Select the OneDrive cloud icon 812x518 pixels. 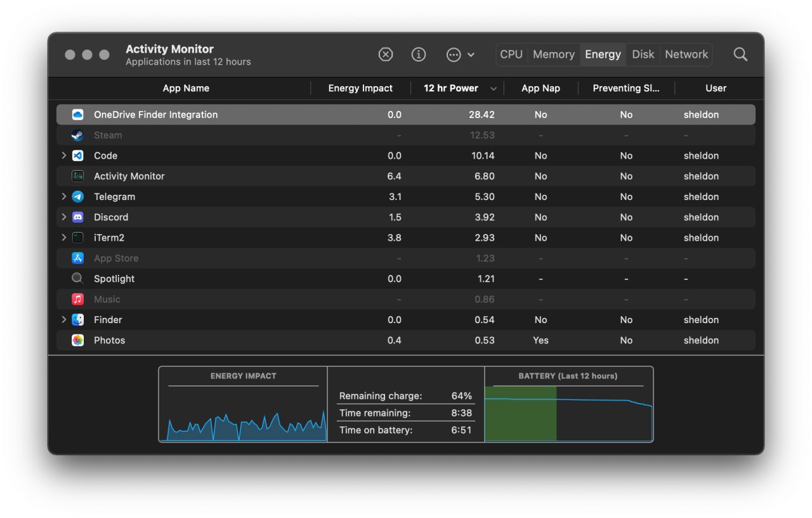tap(77, 115)
